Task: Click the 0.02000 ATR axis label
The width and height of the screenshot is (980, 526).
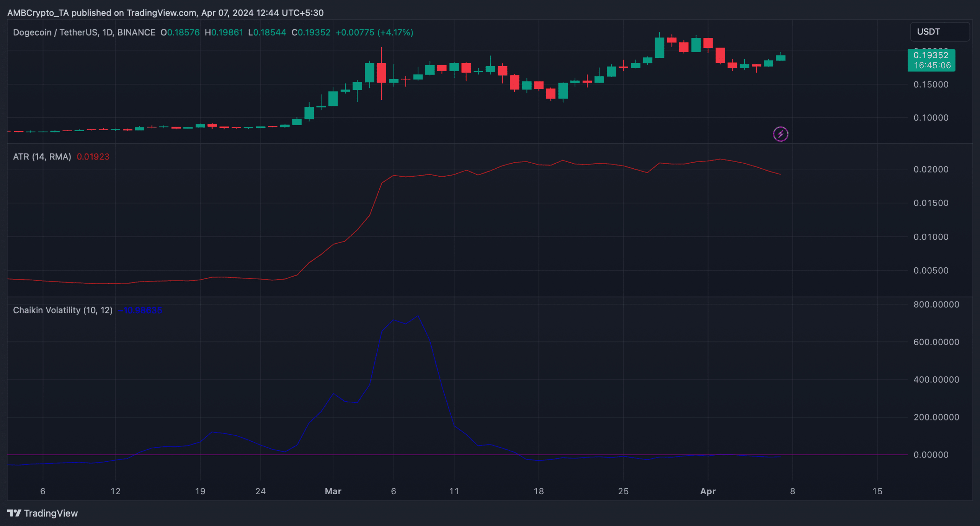Action: click(x=931, y=169)
